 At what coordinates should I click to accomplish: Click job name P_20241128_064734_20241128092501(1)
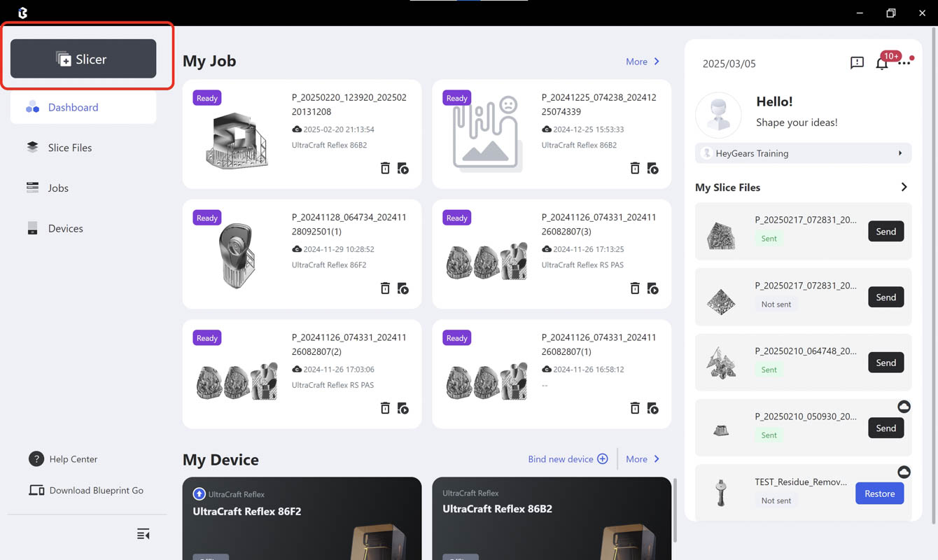coord(349,224)
